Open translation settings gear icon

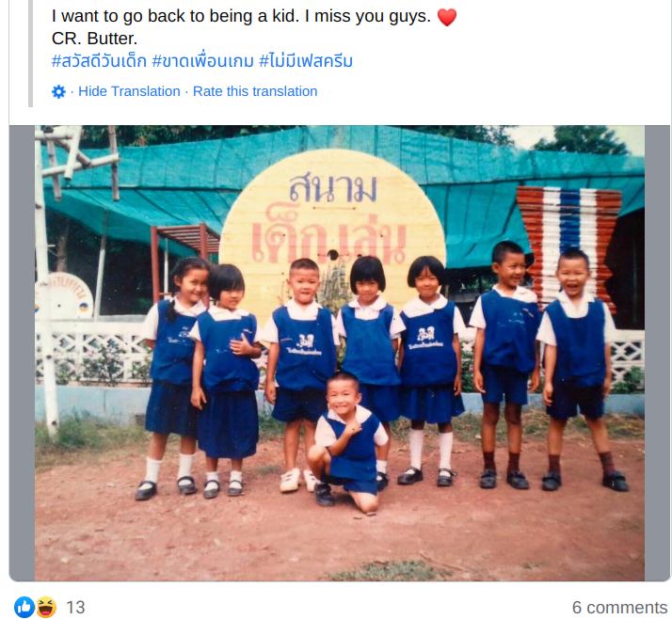pos(58,91)
